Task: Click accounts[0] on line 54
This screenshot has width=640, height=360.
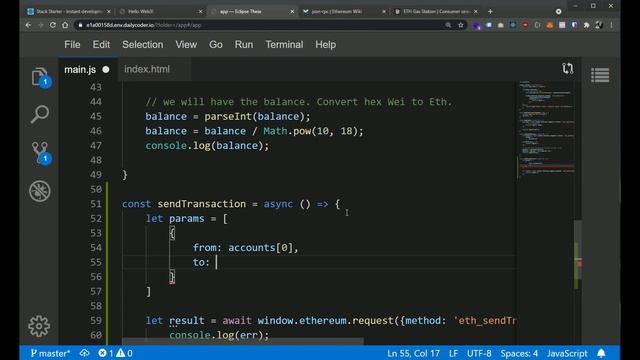Action: [260, 248]
